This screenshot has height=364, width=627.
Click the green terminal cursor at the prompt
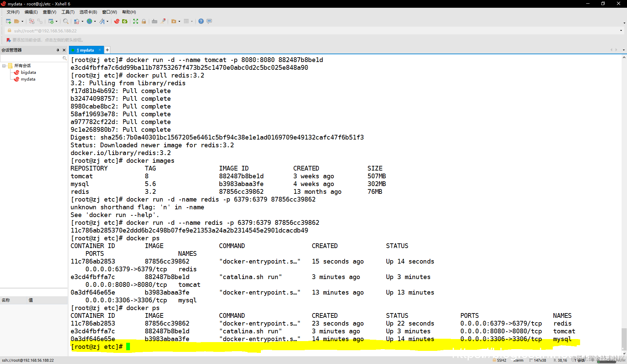pyautogui.click(x=128, y=346)
